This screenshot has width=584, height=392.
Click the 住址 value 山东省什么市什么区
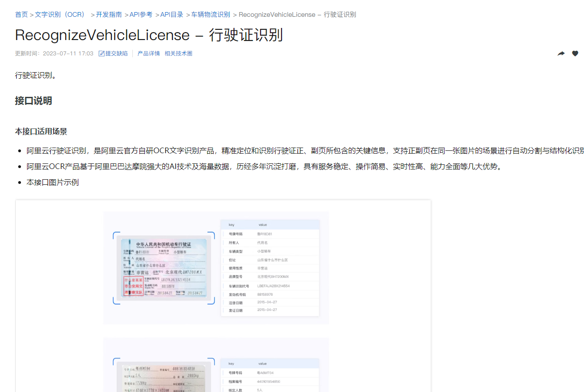point(273,260)
